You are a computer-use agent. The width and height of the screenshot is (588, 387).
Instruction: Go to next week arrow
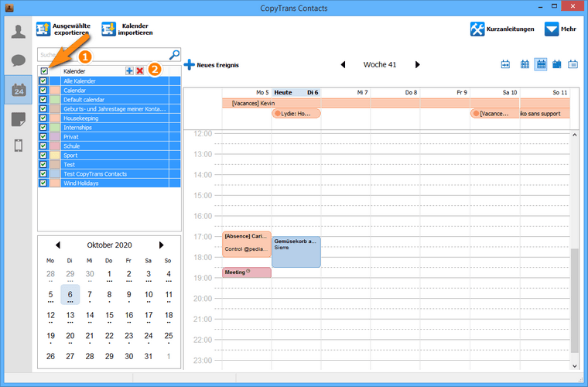(417, 64)
